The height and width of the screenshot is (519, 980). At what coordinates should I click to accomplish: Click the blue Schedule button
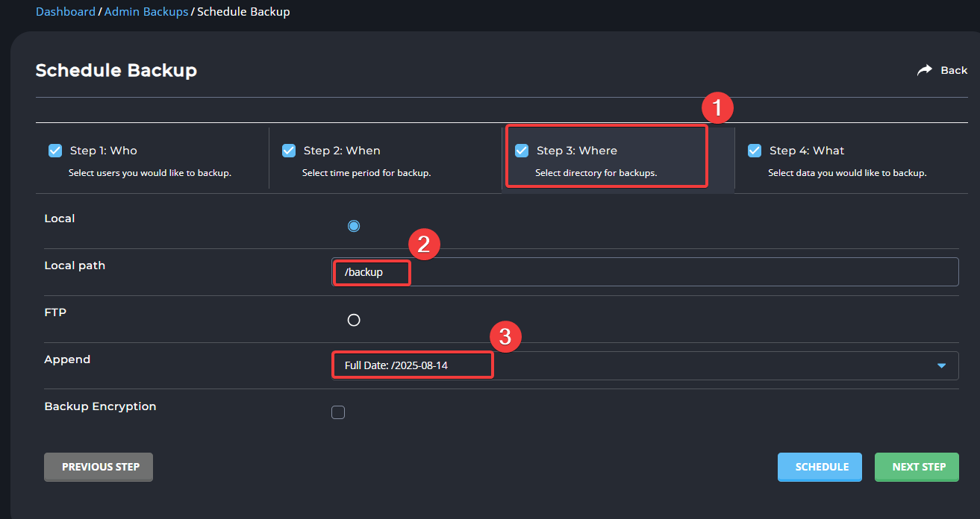pos(820,467)
